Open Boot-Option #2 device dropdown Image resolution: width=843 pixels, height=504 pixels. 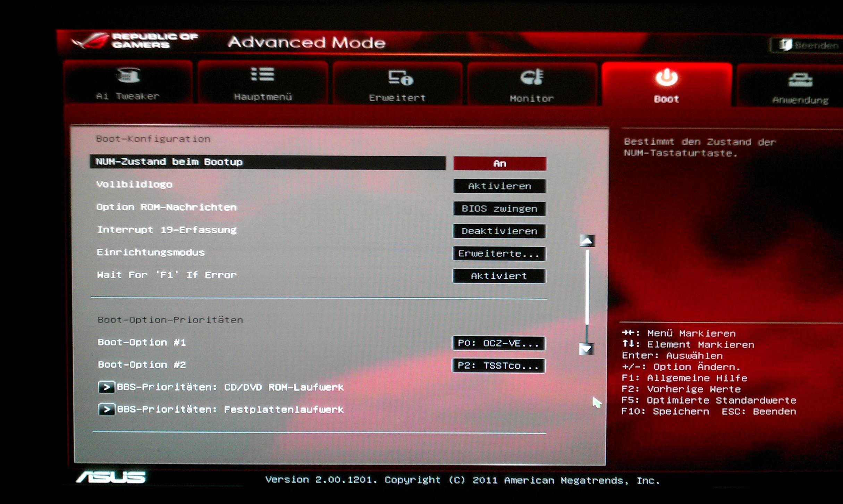pos(498,366)
